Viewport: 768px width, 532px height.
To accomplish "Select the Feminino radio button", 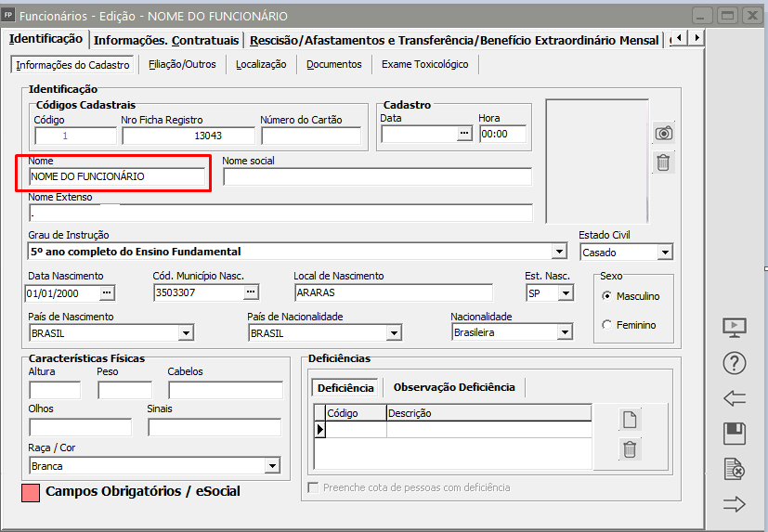I will coord(607,325).
